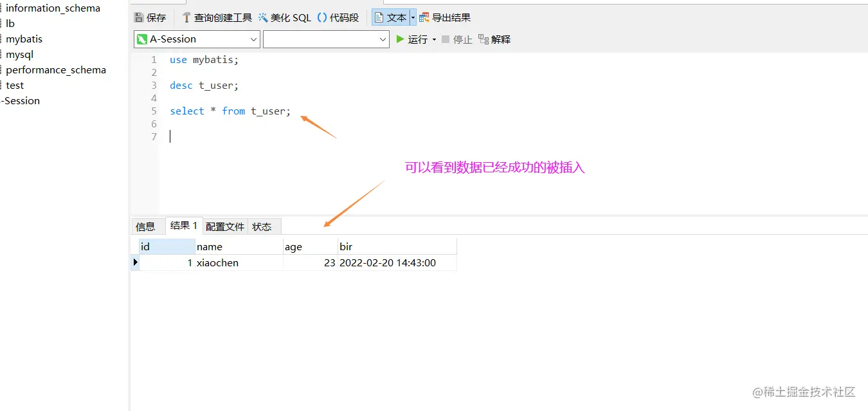This screenshot has height=411, width=868.
Task: Expand the Run button dropdown arrow
Action: 434,39
